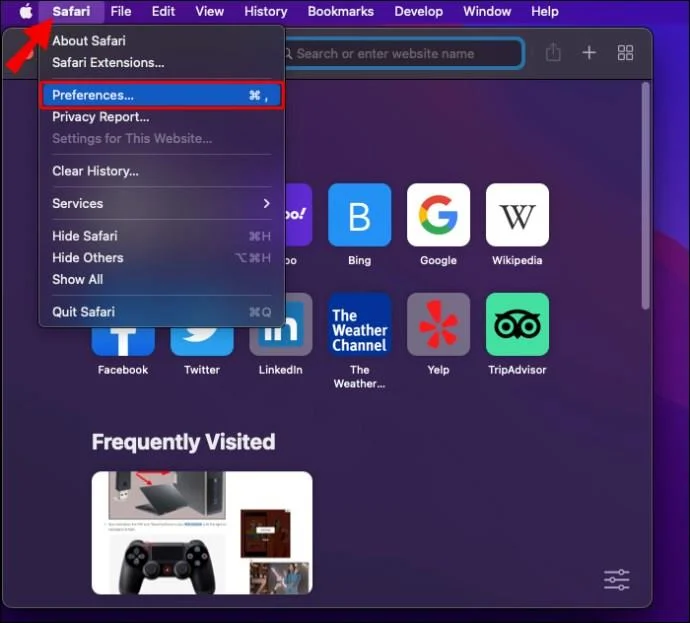The image size is (690, 623).
Task: Open the File menu
Action: [121, 11]
